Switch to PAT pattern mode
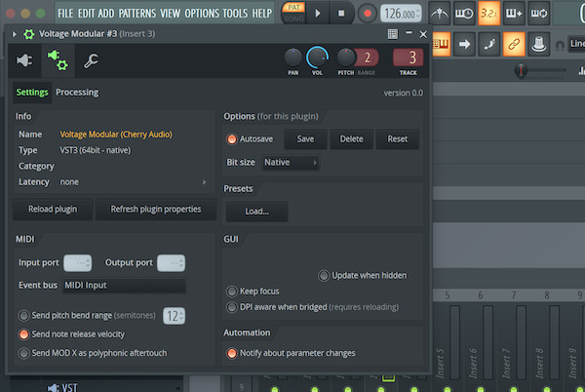The image size is (585, 392). tap(294, 7)
